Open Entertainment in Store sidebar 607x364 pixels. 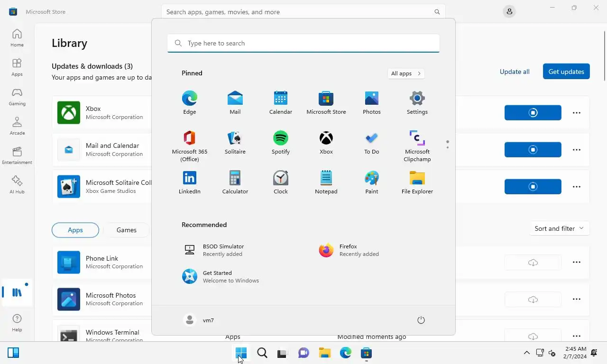pyautogui.click(x=17, y=155)
